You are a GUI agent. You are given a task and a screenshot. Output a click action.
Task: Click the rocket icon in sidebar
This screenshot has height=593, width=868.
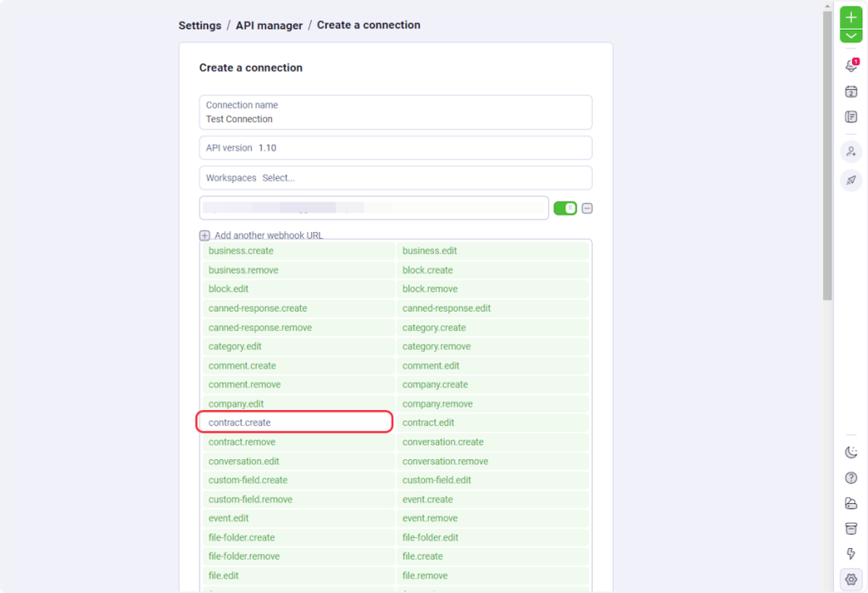851,180
